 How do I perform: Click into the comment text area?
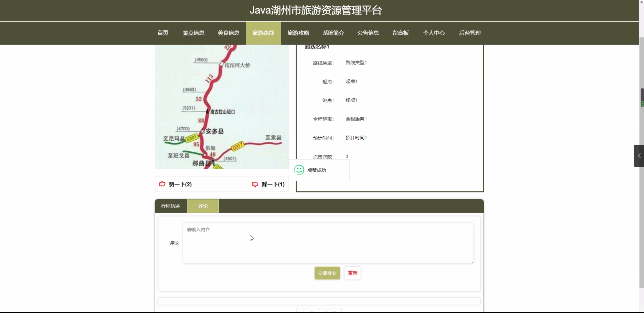[x=328, y=243]
